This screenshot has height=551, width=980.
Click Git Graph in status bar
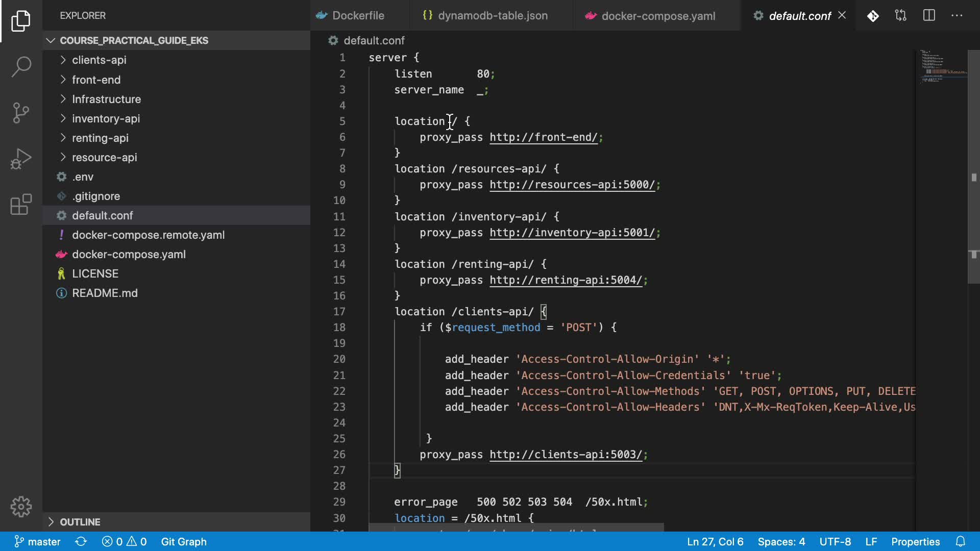[x=184, y=541]
